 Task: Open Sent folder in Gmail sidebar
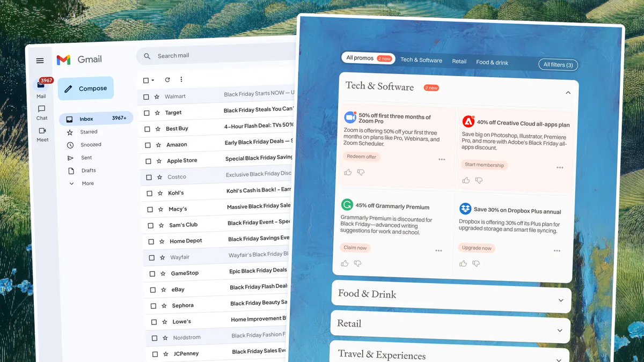(79, 158)
